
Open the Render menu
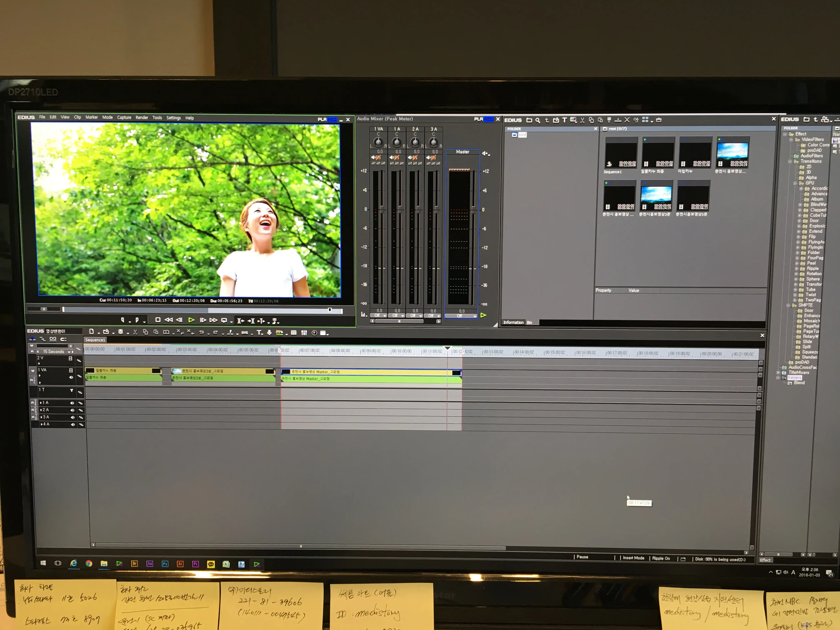[x=142, y=118]
